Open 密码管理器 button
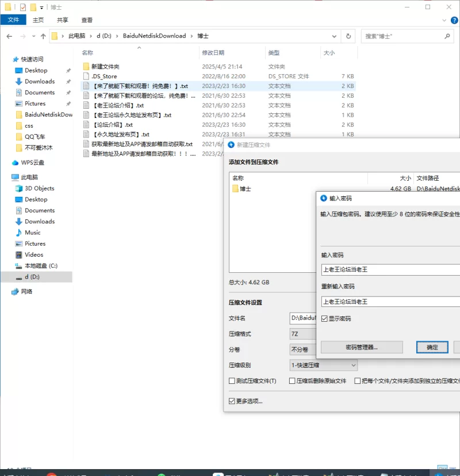The image size is (460, 476). [361, 347]
